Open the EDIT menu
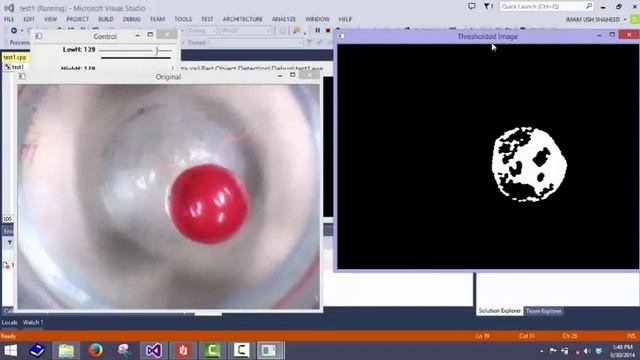The height and width of the screenshot is (360, 640). [29, 19]
